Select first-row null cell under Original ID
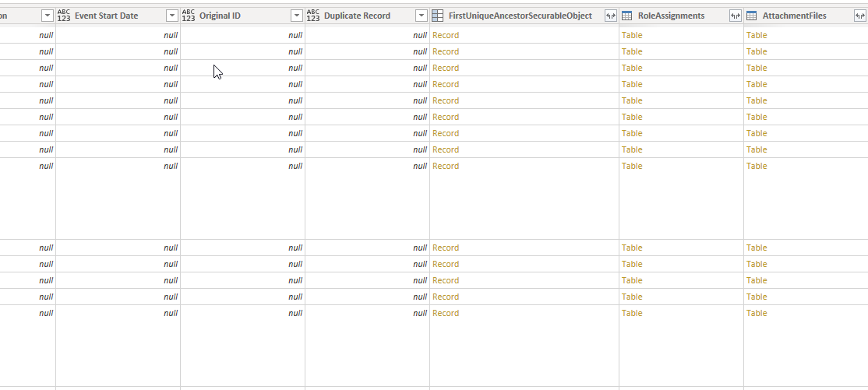The width and height of the screenshot is (868, 390). (x=242, y=35)
